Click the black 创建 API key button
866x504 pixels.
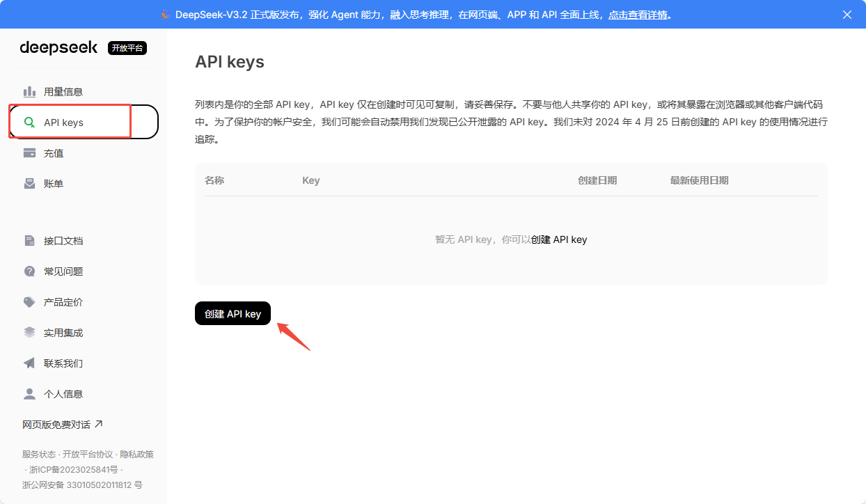[233, 314]
